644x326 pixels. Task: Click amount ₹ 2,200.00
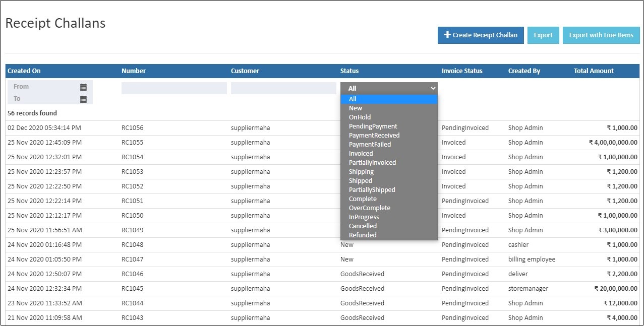coord(622,274)
